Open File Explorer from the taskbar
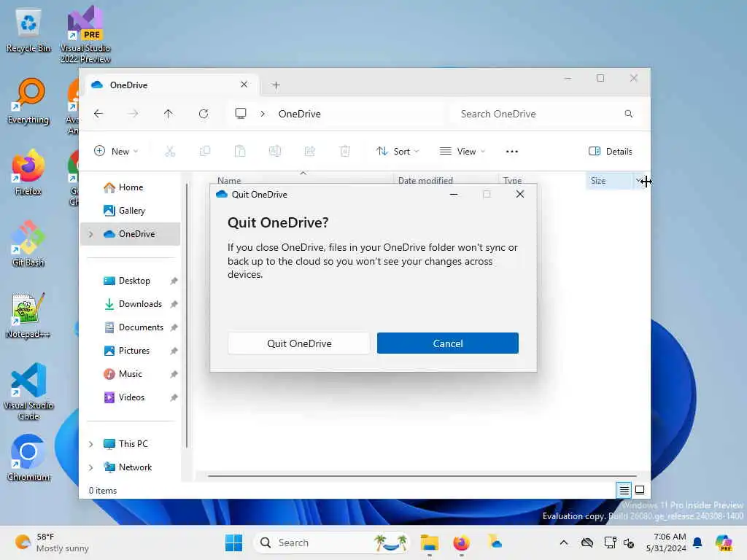 point(429,542)
